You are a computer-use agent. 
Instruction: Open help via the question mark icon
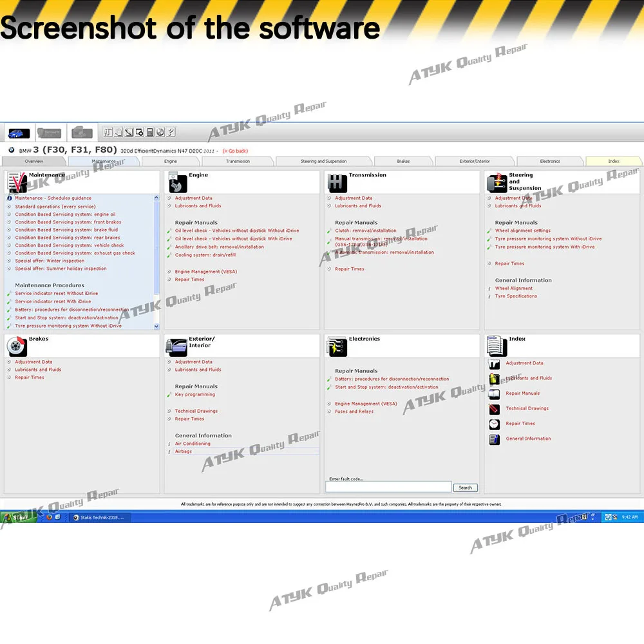coord(171,132)
